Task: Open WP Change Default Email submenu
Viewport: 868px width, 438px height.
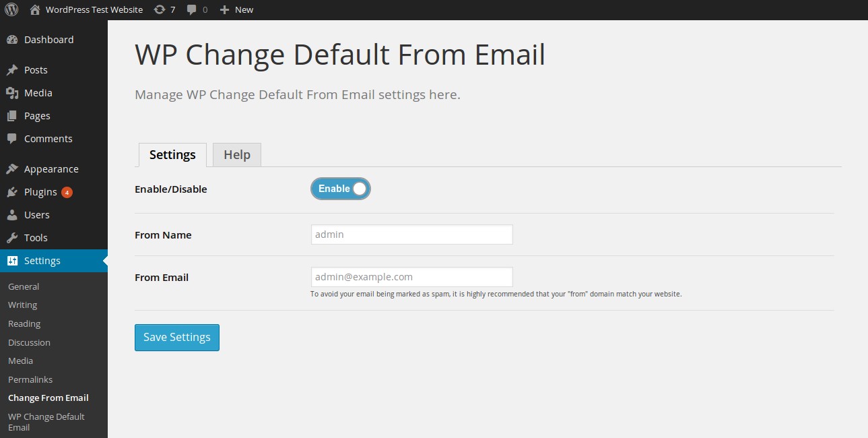Action: [x=46, y=422]
